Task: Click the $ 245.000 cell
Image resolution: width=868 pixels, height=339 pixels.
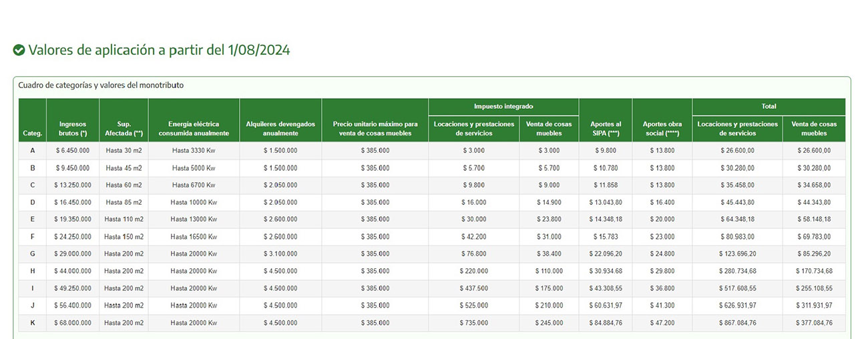Action: point(549,323)
